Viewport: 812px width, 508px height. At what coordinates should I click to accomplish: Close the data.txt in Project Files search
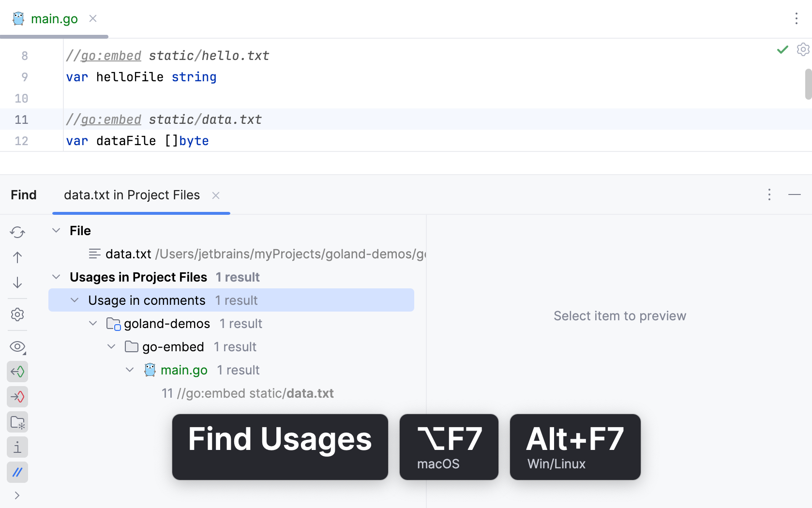tap(216, 195)
